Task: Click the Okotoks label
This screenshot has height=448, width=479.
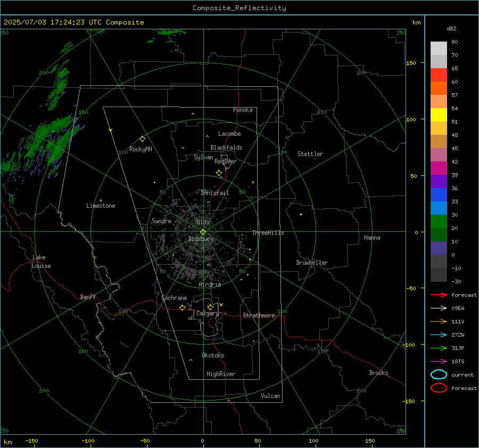Action: [x=213, y=355]
